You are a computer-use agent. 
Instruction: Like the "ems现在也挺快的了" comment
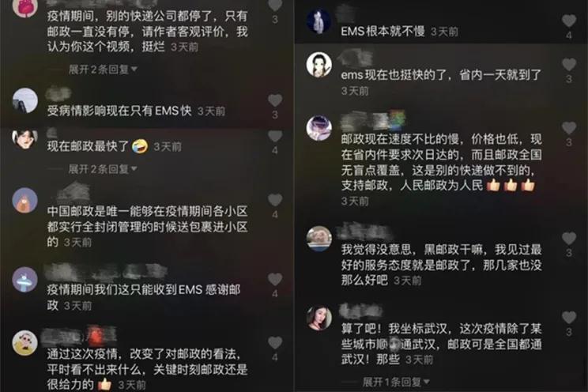point(568,65)
